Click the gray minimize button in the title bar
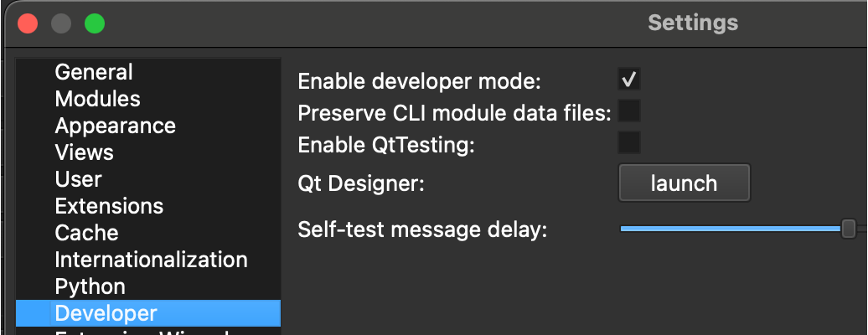 point(61,23)
